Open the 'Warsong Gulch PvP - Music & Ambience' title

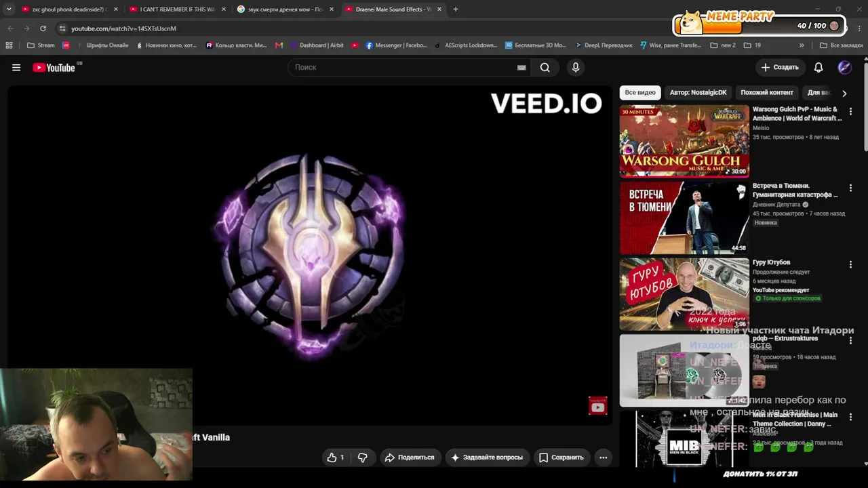click(797, 113)
